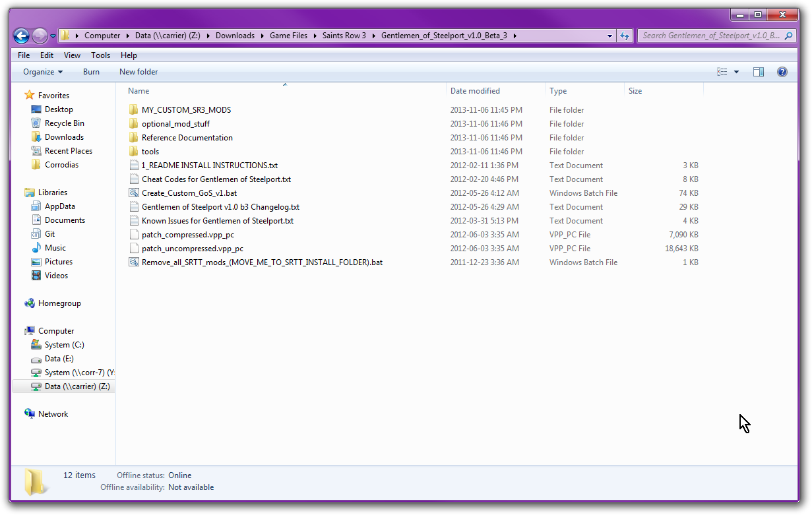Select the Homegroup icon

point(30,303)
